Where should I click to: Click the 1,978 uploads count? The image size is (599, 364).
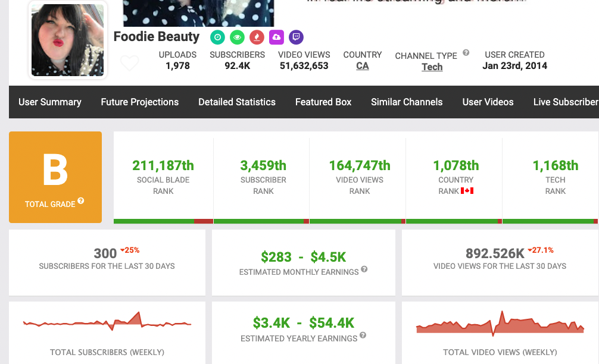pos(177,65)
